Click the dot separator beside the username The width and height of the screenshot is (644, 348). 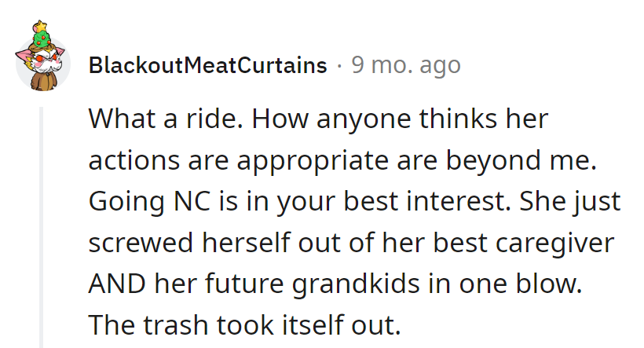pyautogui.click(x=338, y=65)
